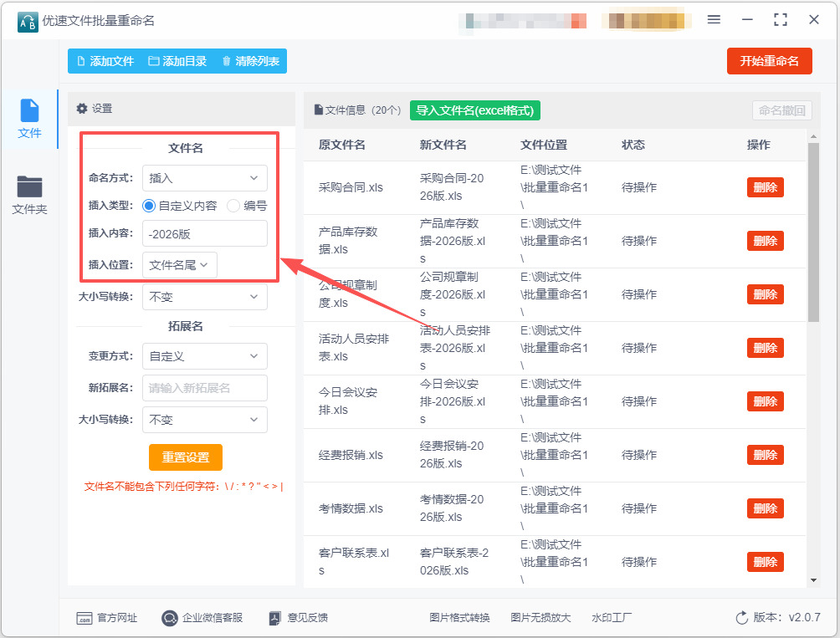Click the settings gear icon beside 设置
Image resolution: width=840 pixels, height=638 pixels.
[x=82, y=109]
